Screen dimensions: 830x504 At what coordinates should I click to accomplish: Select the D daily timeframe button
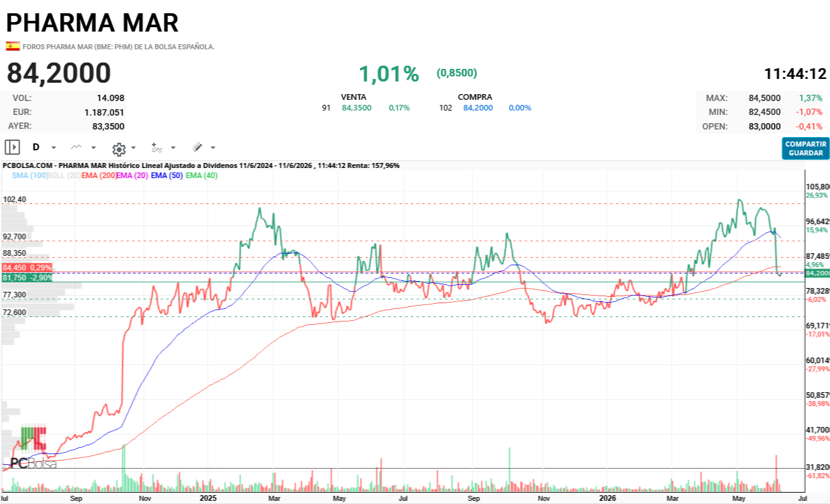coord(36,147)
